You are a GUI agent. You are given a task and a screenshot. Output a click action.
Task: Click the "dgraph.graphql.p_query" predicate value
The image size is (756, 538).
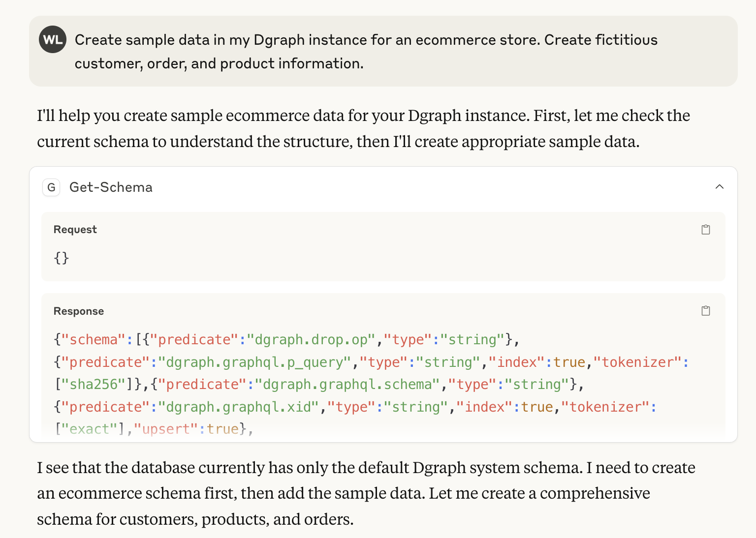pos(255,362)
